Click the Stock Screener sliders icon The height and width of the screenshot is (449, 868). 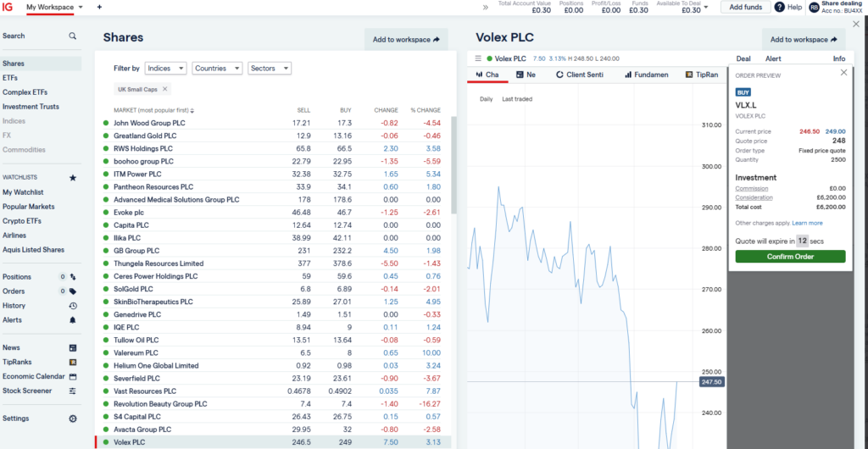point(73,391)
